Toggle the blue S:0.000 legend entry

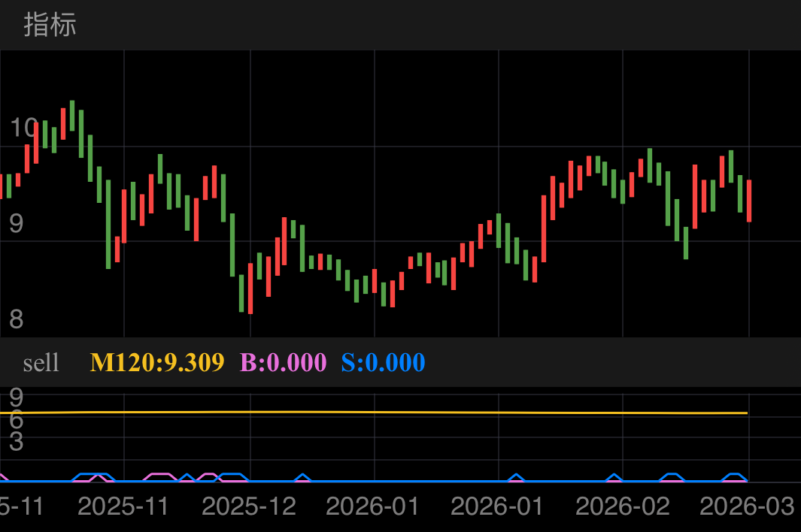383,363
